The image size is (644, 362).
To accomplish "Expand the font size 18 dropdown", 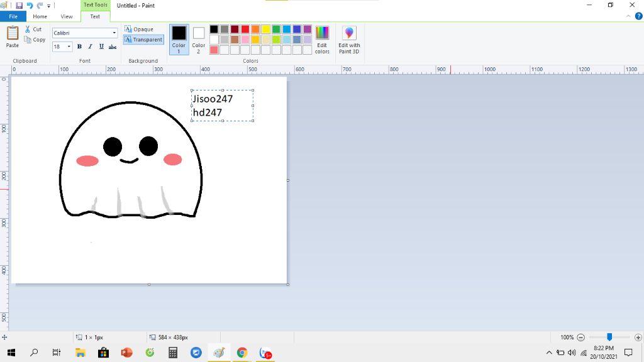I will point(69,47).
